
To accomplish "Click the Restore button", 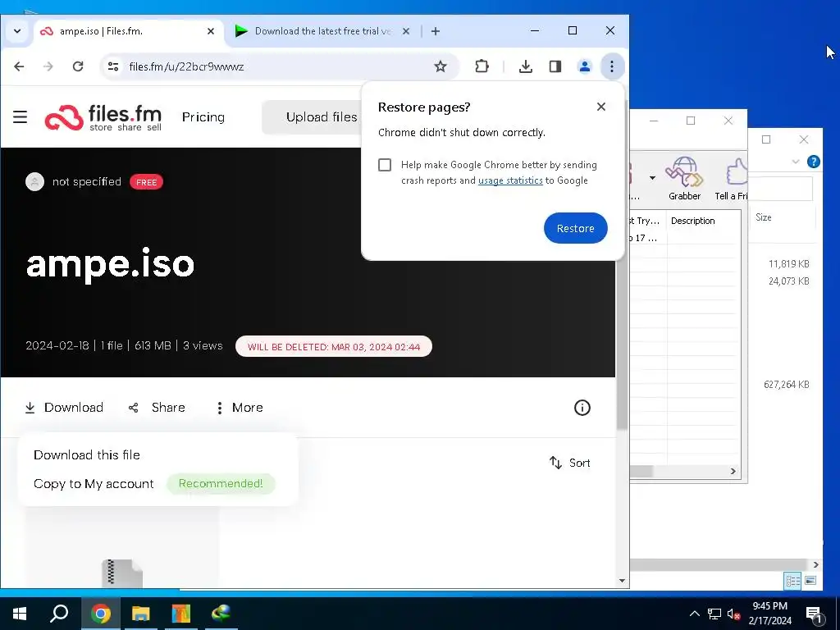I will point(575,228).
